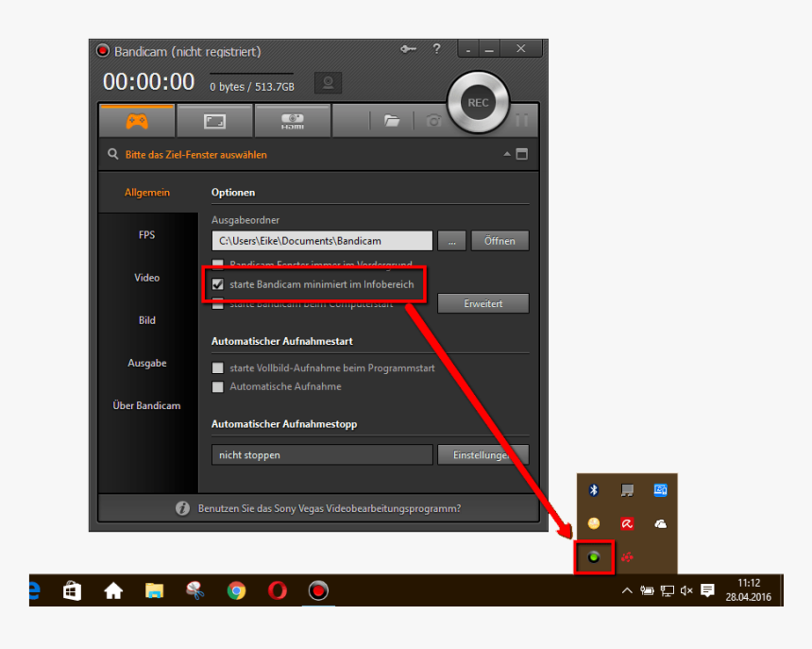
Task: Open Einstellungen for auto recording stop
Action: click(483, 454)
